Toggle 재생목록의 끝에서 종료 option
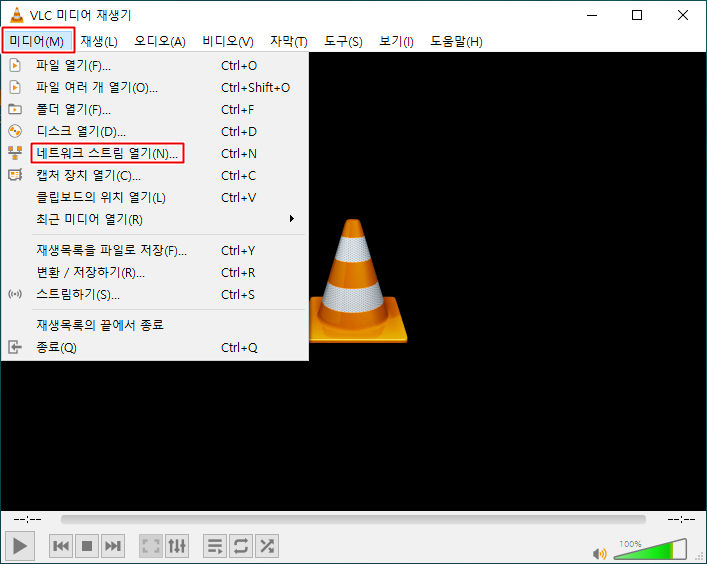The height and width of the screenshot is (564, 707). pos(155,325)
